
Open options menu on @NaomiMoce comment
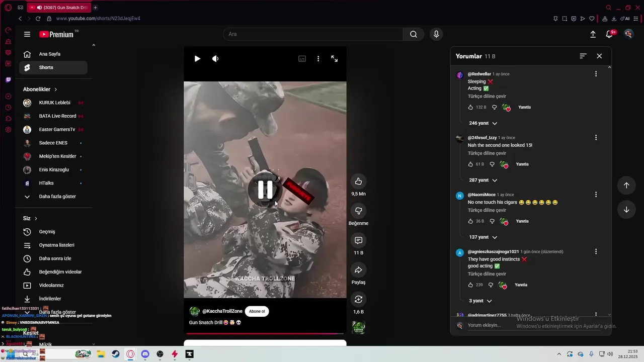596,195
